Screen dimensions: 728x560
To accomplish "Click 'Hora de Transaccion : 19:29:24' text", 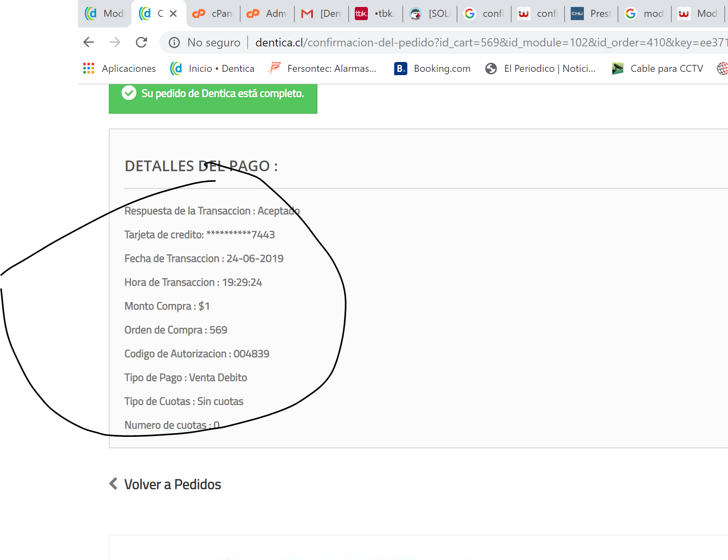I will 193,282.
